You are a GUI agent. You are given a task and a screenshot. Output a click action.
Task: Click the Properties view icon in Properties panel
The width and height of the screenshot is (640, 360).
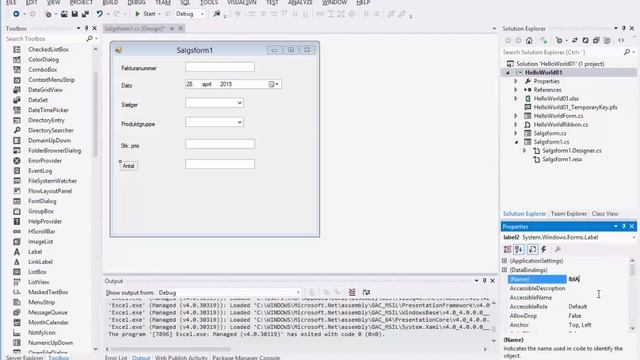coord(532,249)
